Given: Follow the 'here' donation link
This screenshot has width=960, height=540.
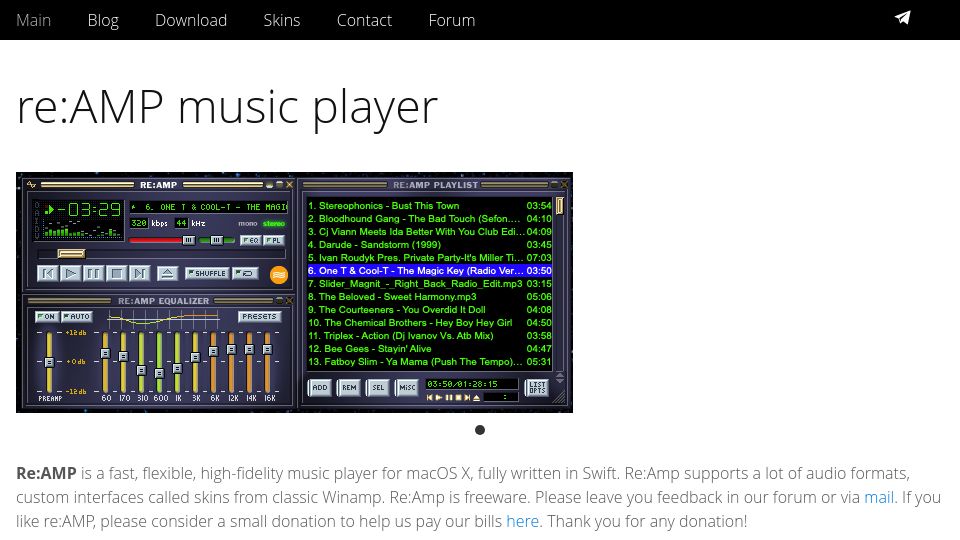Looking at the screenshot, I should [x=522, y=521].
